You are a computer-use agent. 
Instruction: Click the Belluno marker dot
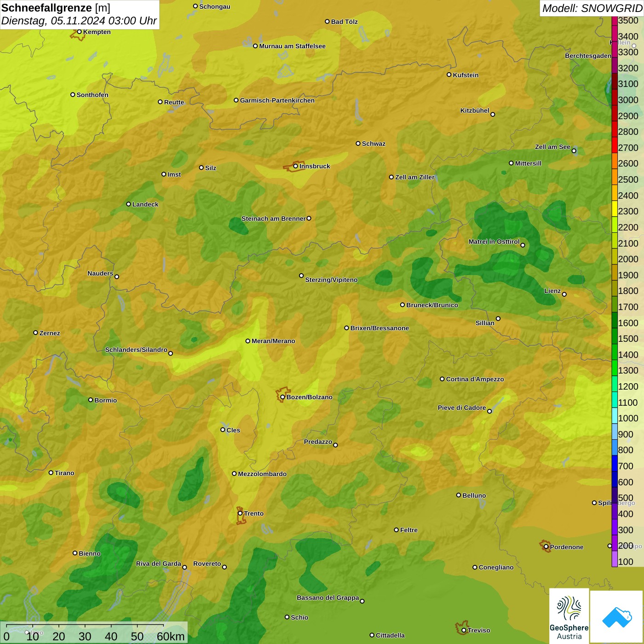coord(458,495)
